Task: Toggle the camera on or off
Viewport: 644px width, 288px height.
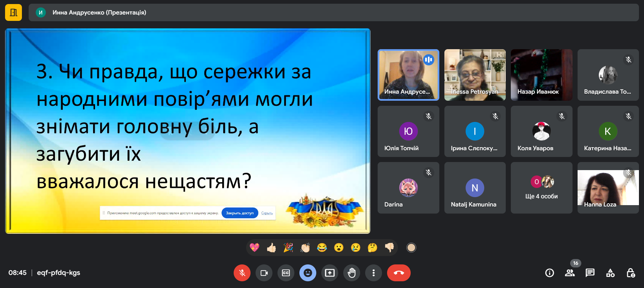Action: tap(264, 273)
